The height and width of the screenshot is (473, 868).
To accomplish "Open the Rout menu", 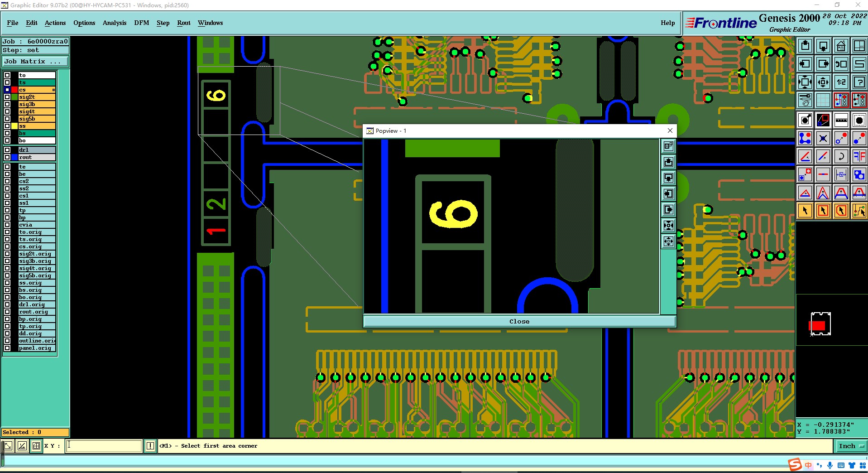I will click(184, 23).
